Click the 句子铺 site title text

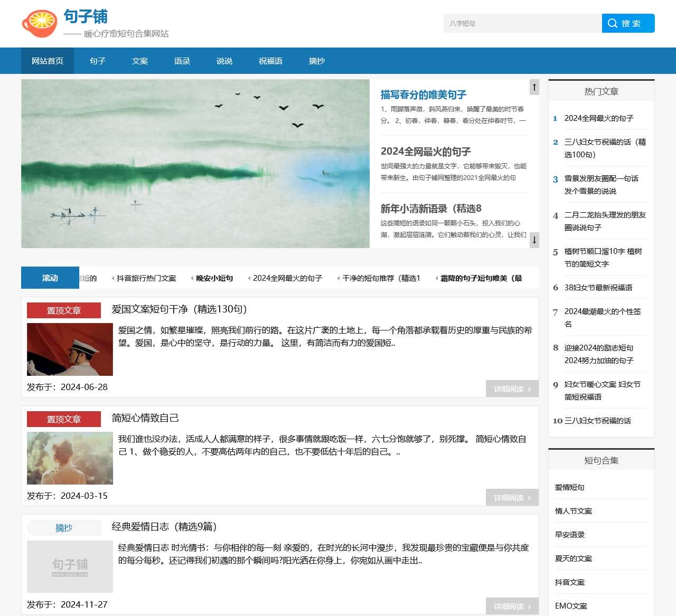[86, 17]
